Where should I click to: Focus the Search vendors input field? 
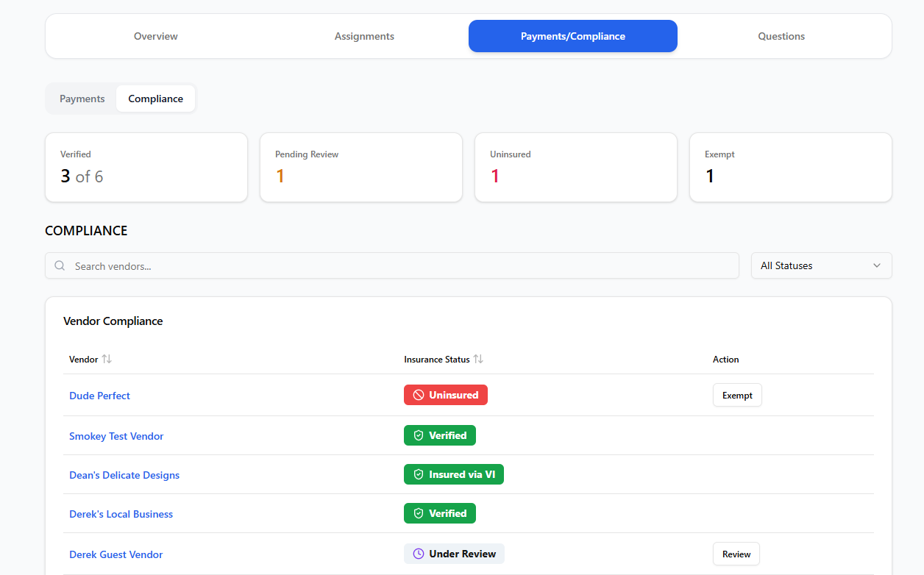[392, 265]
